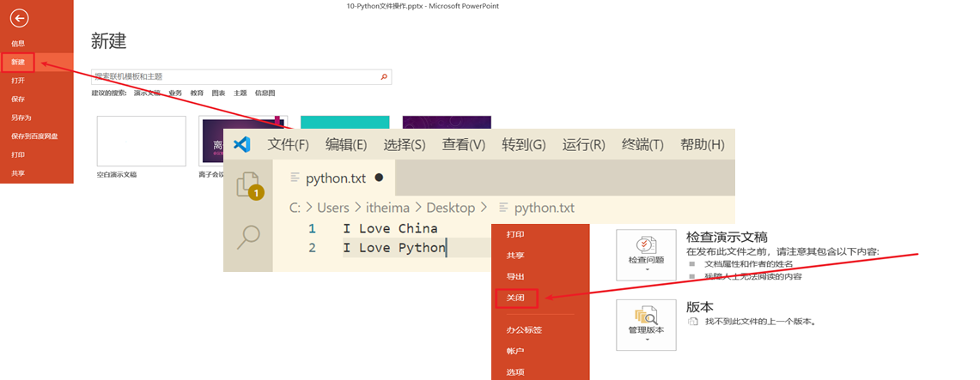Click the back arrow in the PowerPoint backstage
Screen dimensions: 980x380
pos(18,19)
